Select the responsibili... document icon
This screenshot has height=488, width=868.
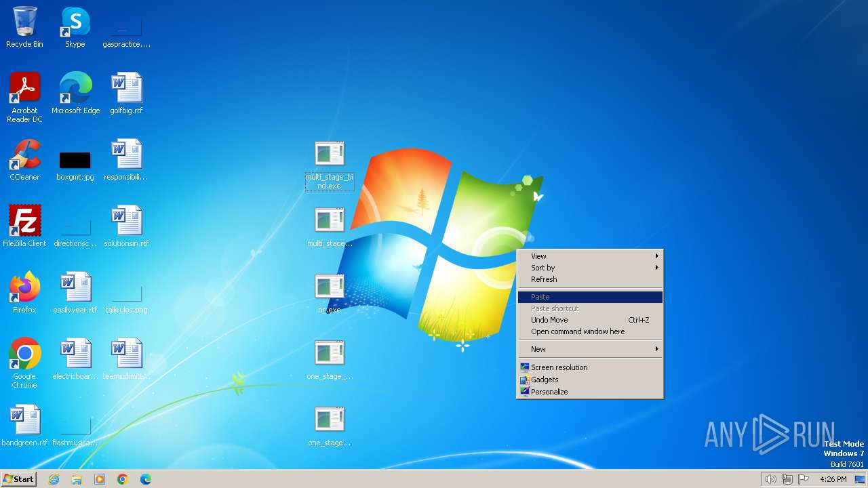point(126,160)
